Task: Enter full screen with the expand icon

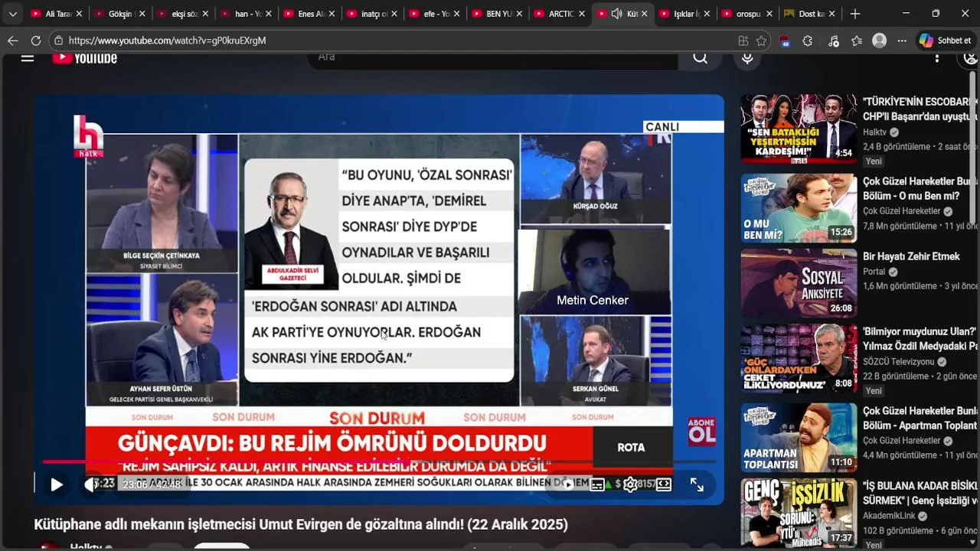Action: 697,484
